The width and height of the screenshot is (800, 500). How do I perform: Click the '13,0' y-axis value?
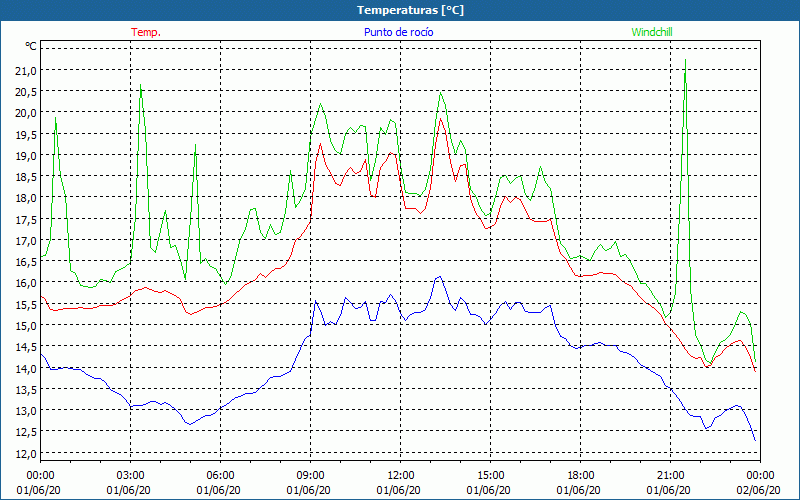(26, 411)
